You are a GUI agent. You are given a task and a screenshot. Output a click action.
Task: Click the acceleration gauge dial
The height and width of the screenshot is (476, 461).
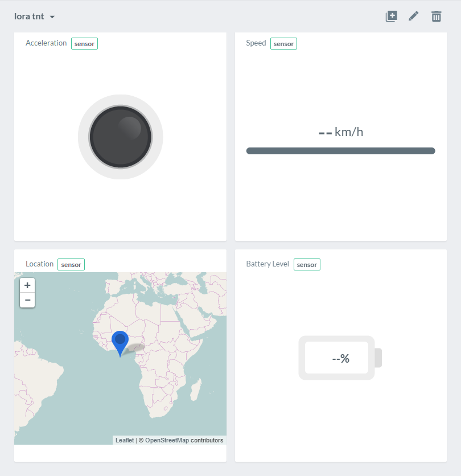pyautogui.click(x=120, y=137)
